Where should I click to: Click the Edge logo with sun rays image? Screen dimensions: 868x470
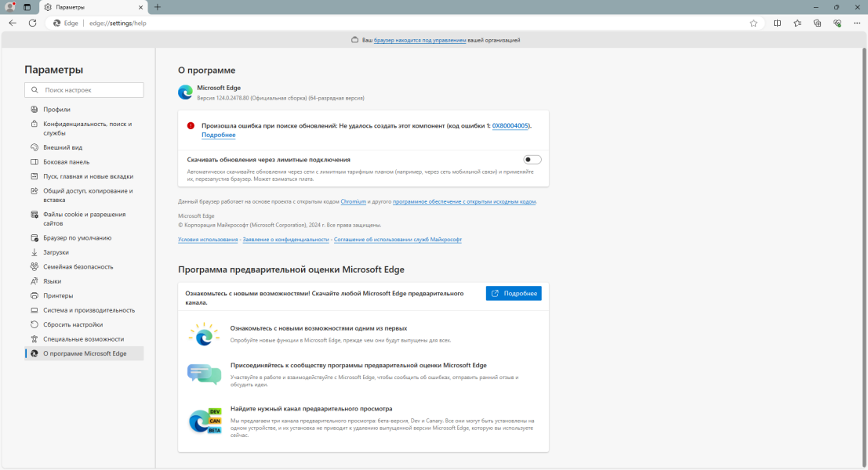coord(204,334)
